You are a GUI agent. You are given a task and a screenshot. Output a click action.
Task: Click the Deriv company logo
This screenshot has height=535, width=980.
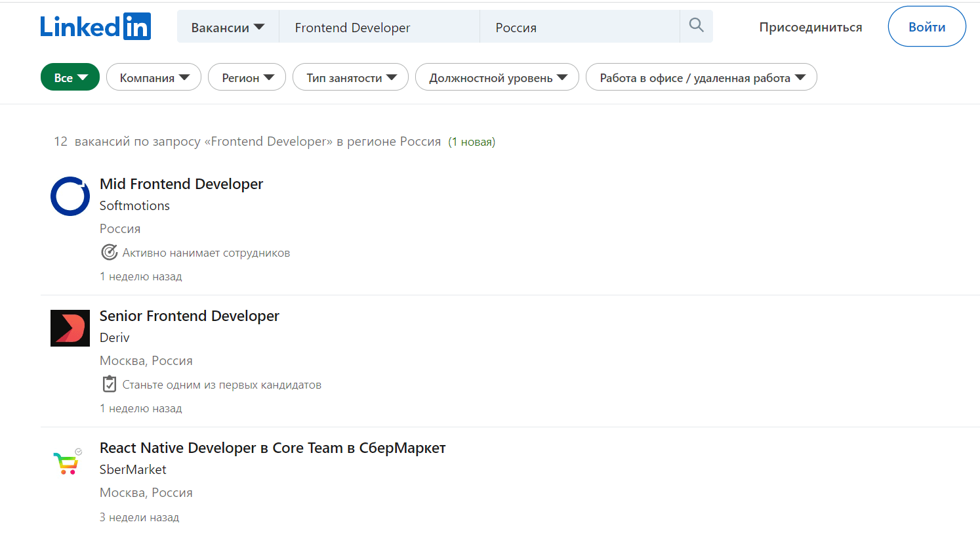pyautogui.click(x=70, y=328)
